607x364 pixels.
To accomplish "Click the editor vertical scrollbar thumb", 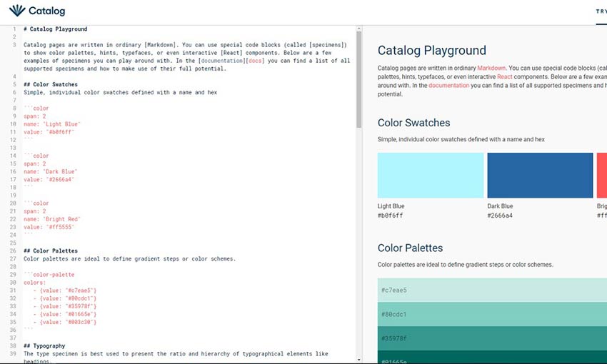I will [359, 80].
